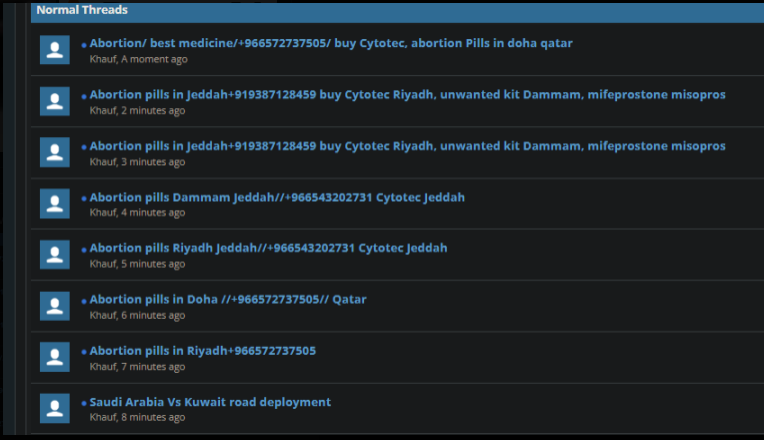Click user avatar of thread posted 4 minutes ago

click(54, 204)
